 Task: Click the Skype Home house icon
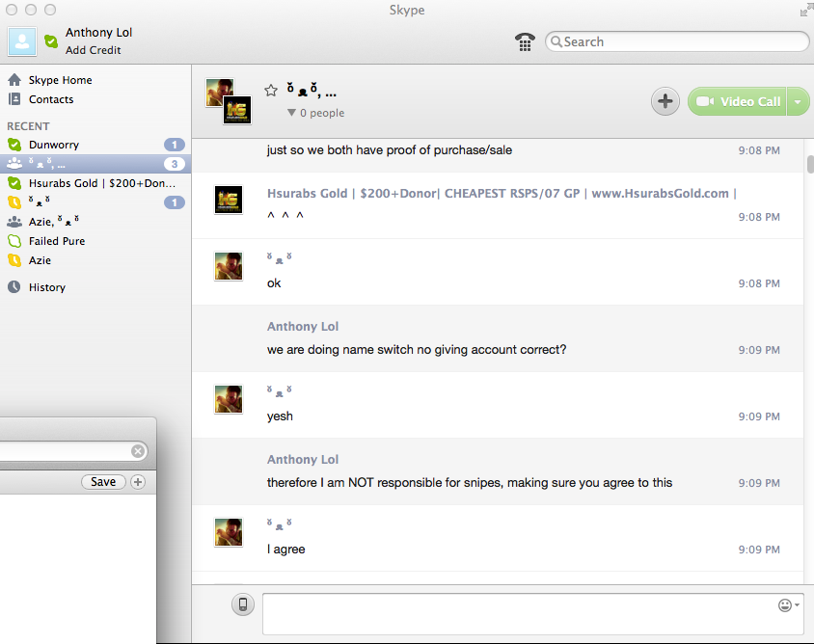(x=14, y=80)
